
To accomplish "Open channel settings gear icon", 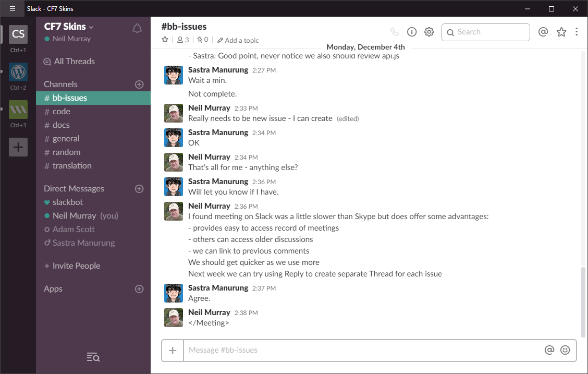I will click(x=429, y=32).
